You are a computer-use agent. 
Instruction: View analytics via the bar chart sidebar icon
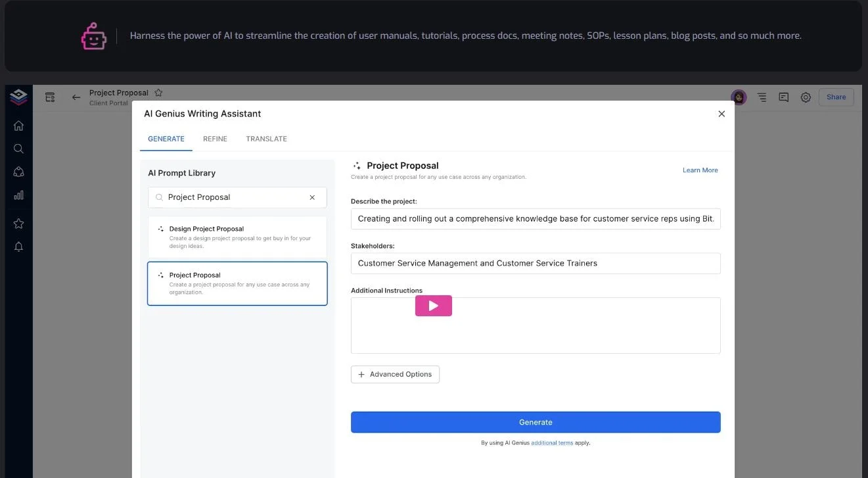point(18,195)
